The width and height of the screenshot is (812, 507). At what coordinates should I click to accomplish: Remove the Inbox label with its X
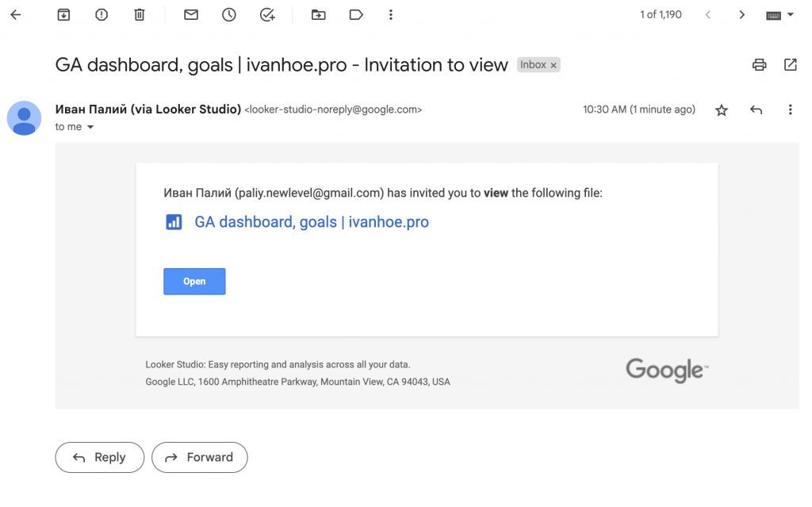[x=553, y=65]
